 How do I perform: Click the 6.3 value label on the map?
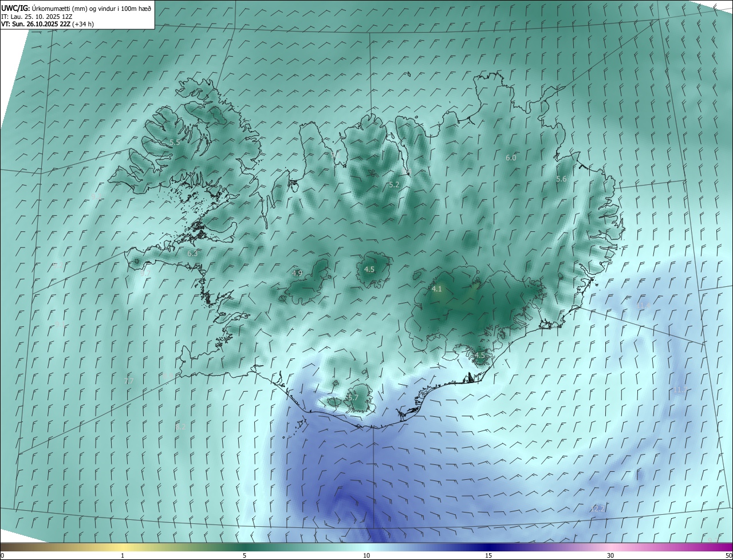pyautogui.click(x=192, y=253)
